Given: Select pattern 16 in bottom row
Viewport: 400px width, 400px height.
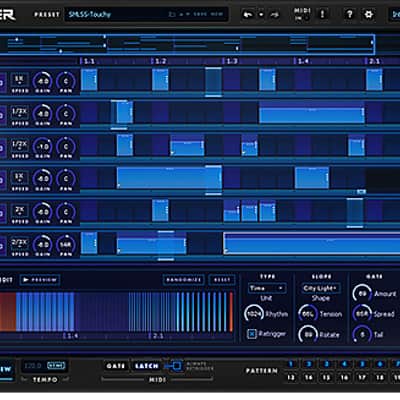Looking at the screenshot, I should click(x=344, y=377).
